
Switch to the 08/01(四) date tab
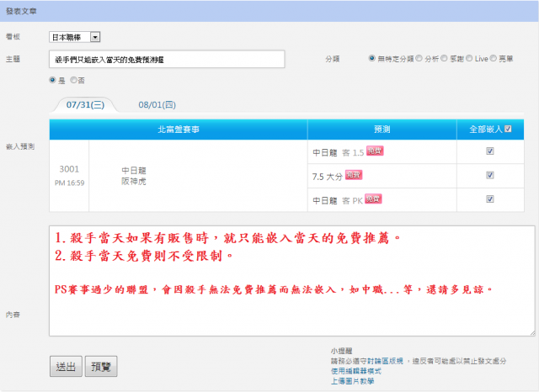pyautogui.click(x=157, y=106)
